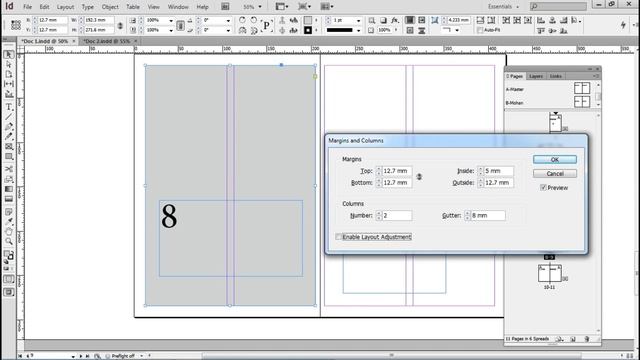Select the Hand tool
Screen dimensions: 640x360
pos(9,232)
